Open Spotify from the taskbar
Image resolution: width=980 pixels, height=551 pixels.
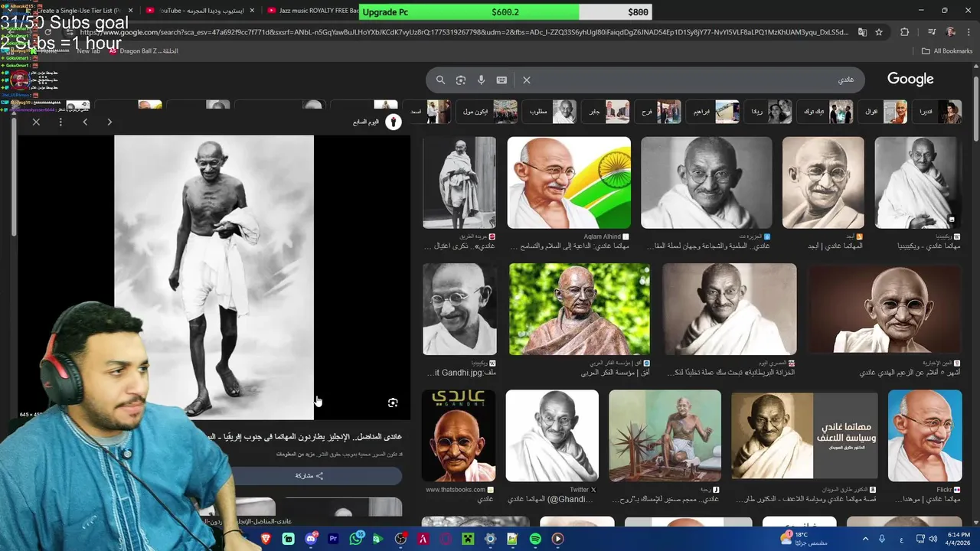tap(535, 539)
